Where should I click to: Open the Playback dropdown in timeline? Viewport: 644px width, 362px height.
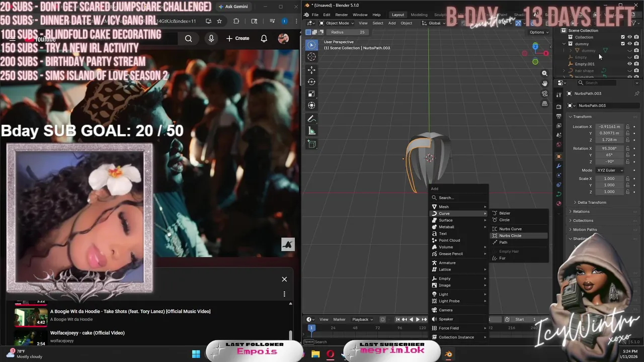(x=362, y=319)
